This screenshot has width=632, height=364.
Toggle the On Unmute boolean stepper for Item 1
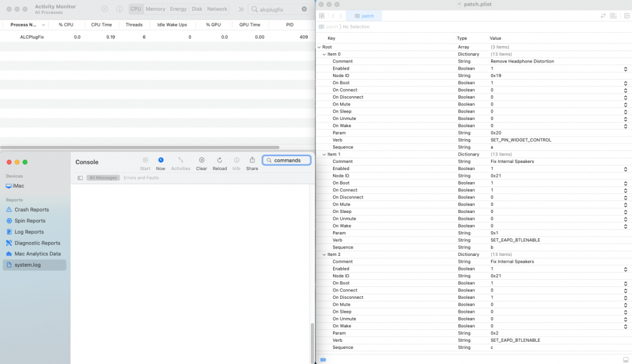(x=626, y=219)
